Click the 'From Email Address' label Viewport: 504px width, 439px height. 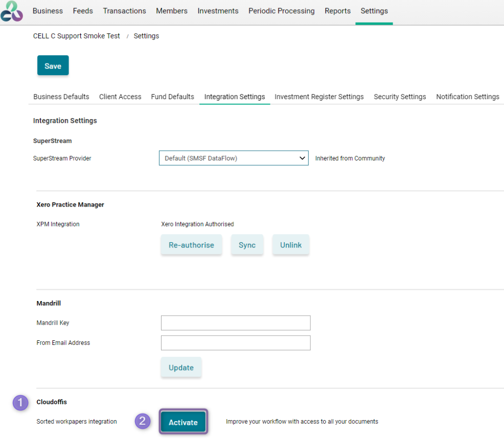[x=63, y=343]
